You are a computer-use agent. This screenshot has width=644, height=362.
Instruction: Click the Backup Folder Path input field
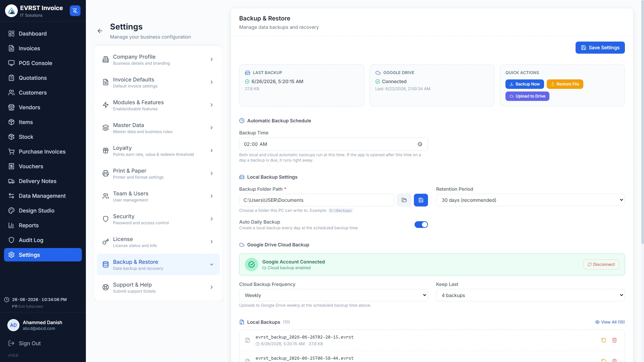coord(317,200)
